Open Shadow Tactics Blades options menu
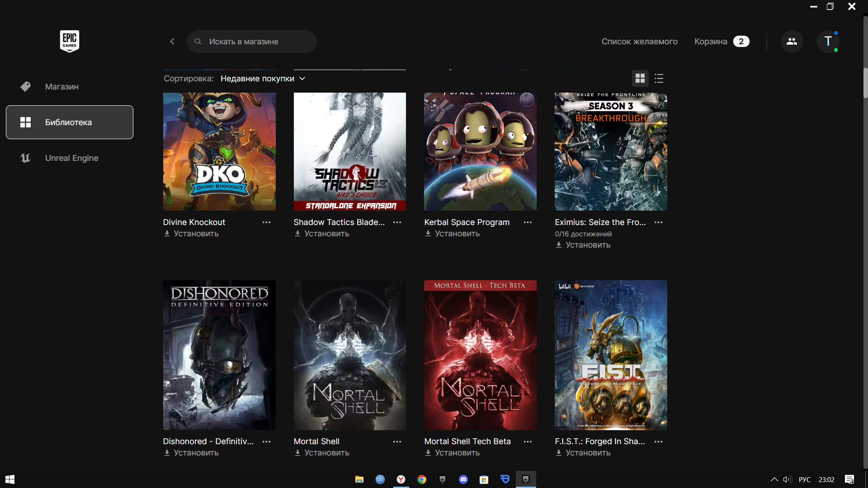 point(397,222)
